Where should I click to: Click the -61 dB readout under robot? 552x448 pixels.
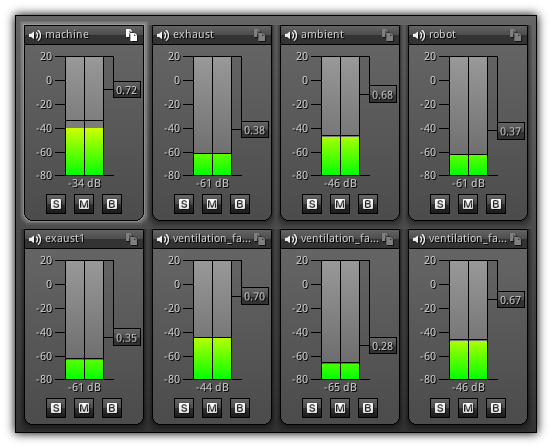click(468, 183)
